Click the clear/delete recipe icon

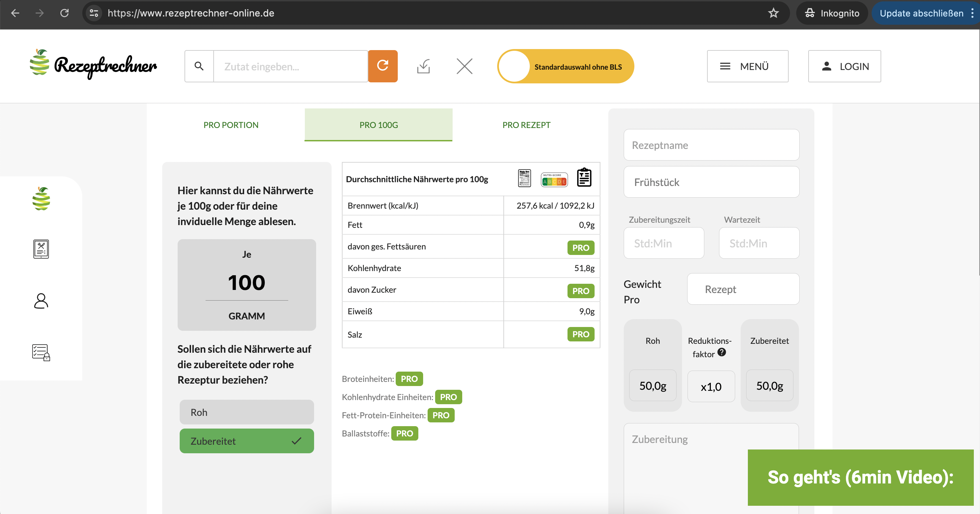click(x=464, y=66)
